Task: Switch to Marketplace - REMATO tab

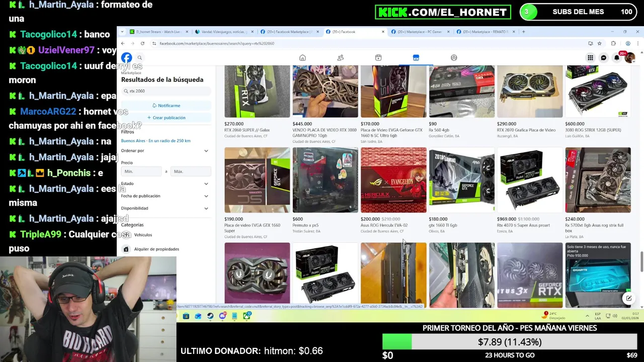Action: [486, 32]
